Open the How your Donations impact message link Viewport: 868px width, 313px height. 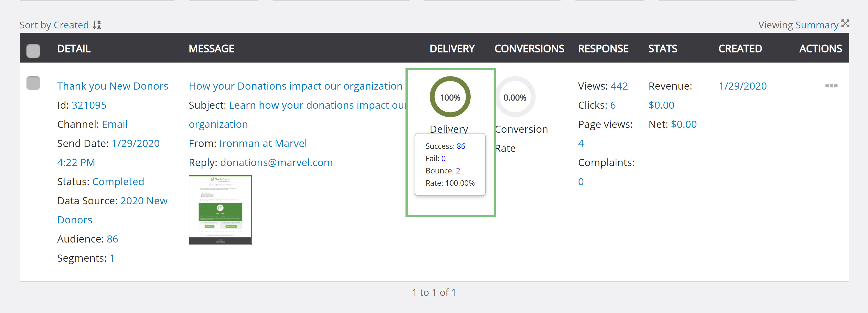coord(296,86)
